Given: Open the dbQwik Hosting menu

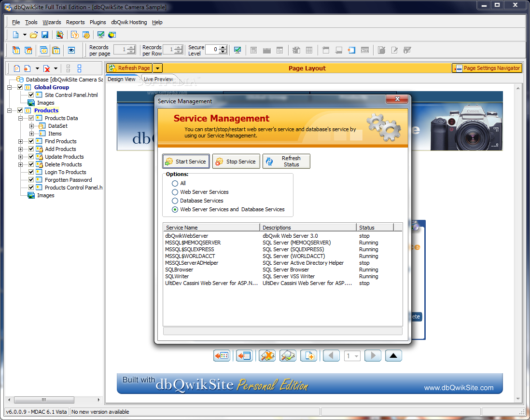Looking at the screenshot, I should point(129,22).
